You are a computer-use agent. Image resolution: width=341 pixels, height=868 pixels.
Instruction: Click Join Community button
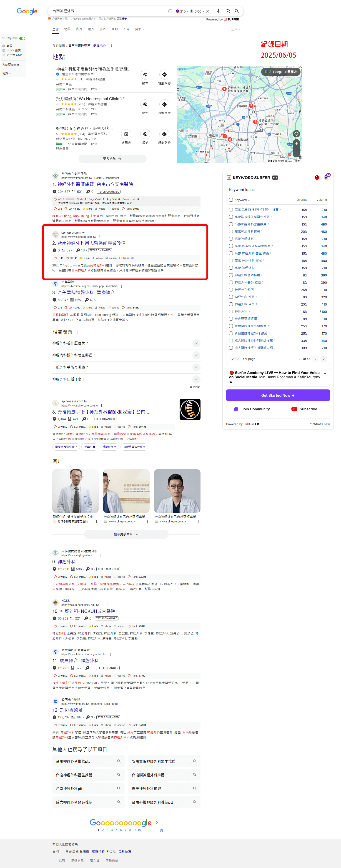(x=252, y=409)
